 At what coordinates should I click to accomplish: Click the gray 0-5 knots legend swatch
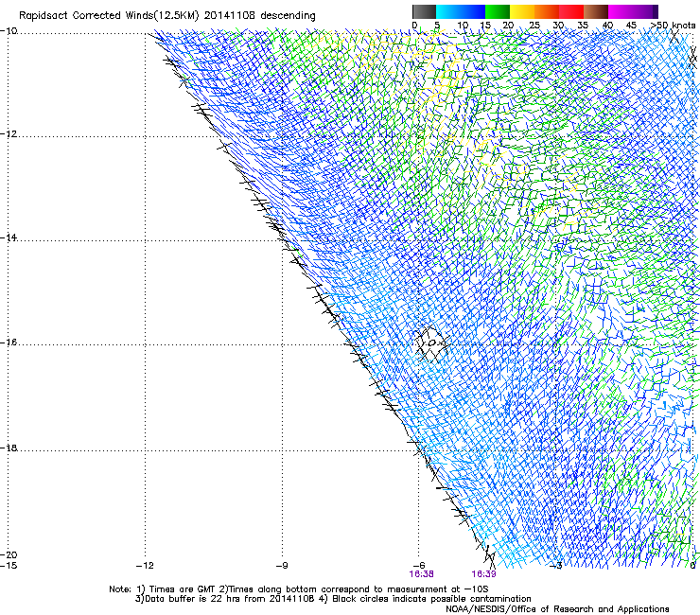pos(424,11)
